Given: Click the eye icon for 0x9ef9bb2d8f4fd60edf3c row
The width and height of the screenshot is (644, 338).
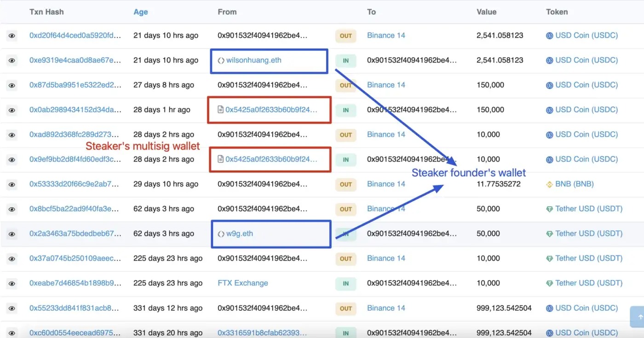Looking at the screenshot, I should [x=12, y=160].
